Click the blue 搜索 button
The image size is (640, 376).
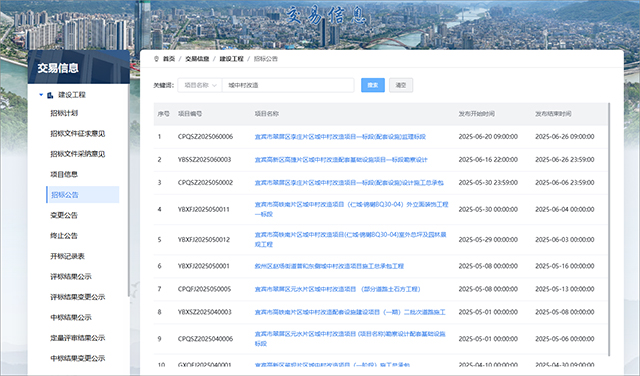tap(373, 85)
